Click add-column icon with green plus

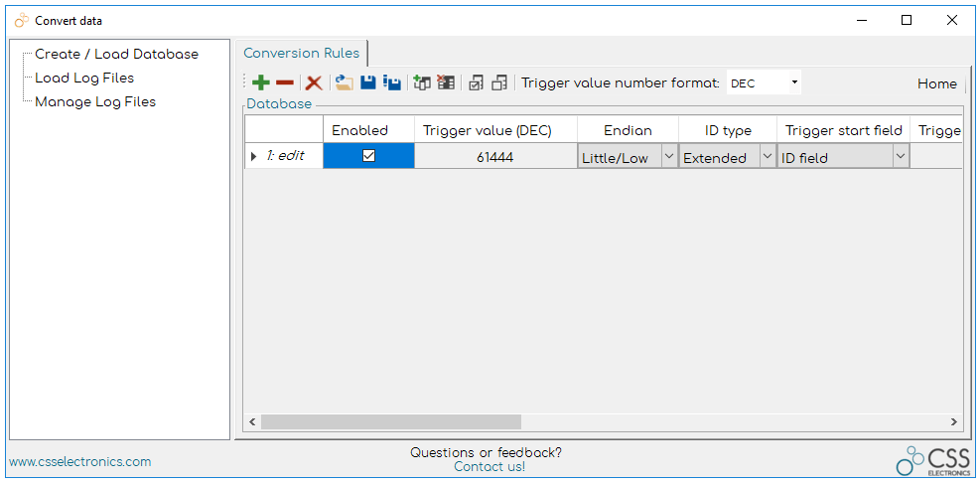[423, 82]
